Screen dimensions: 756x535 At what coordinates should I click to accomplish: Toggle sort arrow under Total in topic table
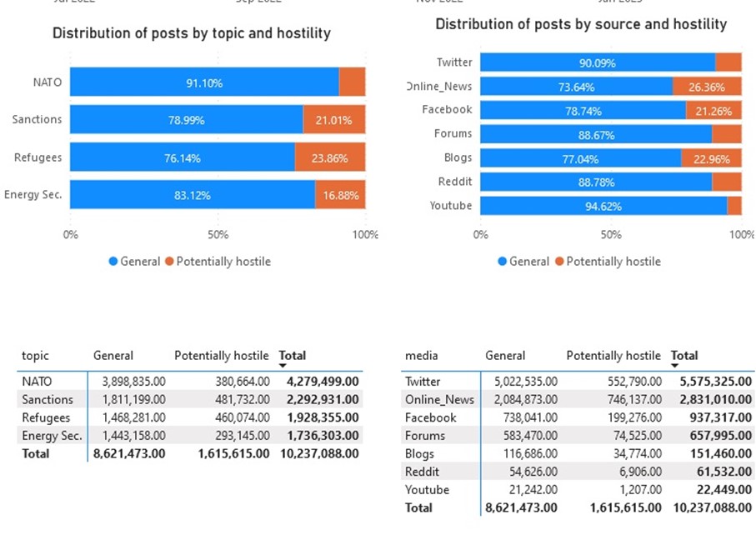tap(283, 366)
